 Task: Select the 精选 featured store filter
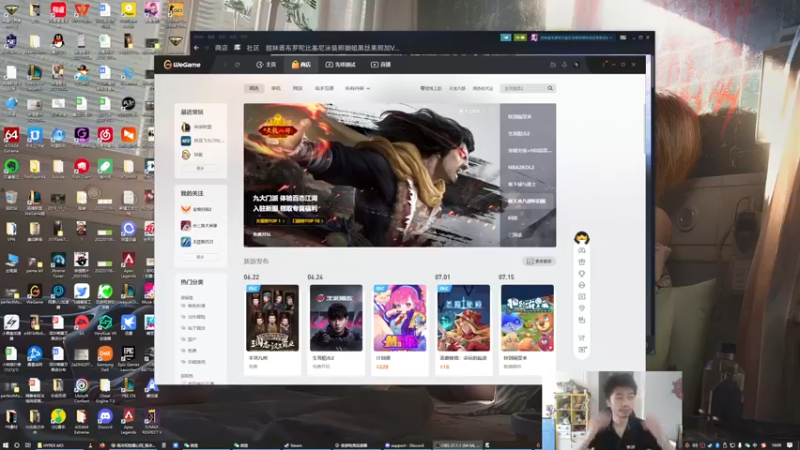tap(254, 88)
